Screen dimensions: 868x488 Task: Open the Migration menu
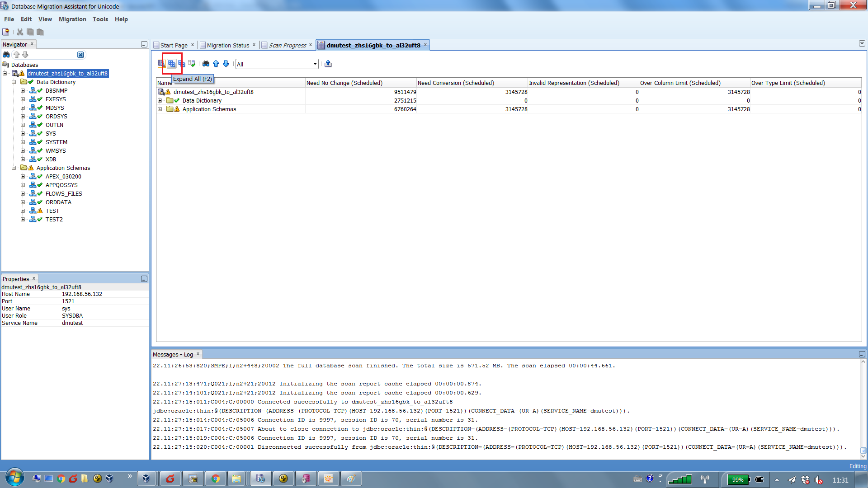[x=72, y=19]
